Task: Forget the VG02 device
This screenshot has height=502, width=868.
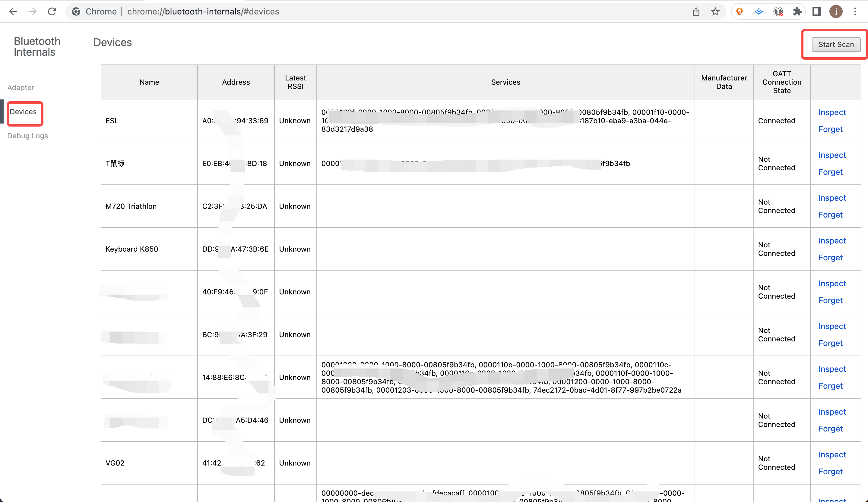Action: (831, 471)
